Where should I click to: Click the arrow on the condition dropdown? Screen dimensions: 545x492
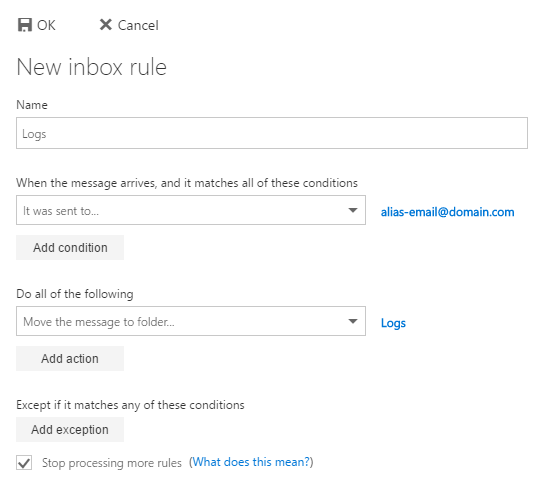point(353,210)
